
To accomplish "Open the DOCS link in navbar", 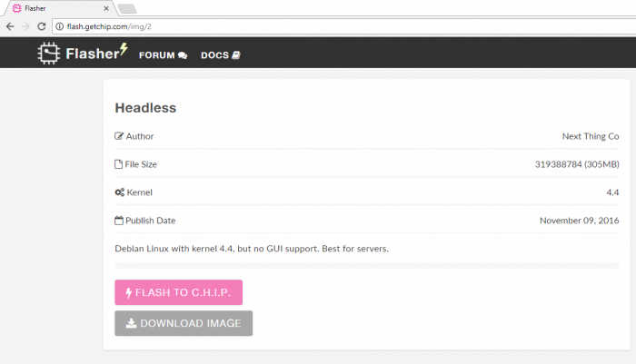I will tap(221, 55).
